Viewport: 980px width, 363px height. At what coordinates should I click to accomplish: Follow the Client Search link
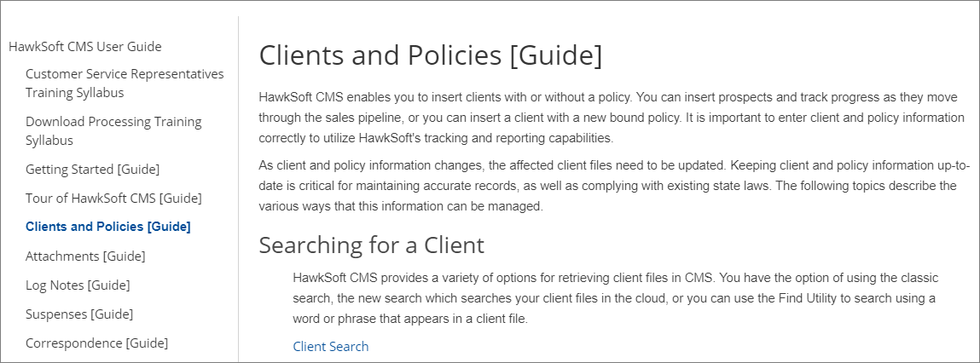[x=331, y=346]
